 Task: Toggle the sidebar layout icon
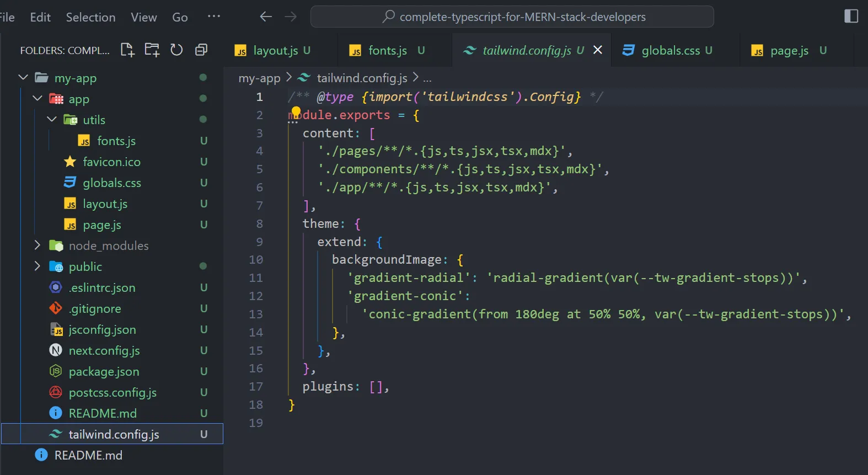tap(851, 17)
